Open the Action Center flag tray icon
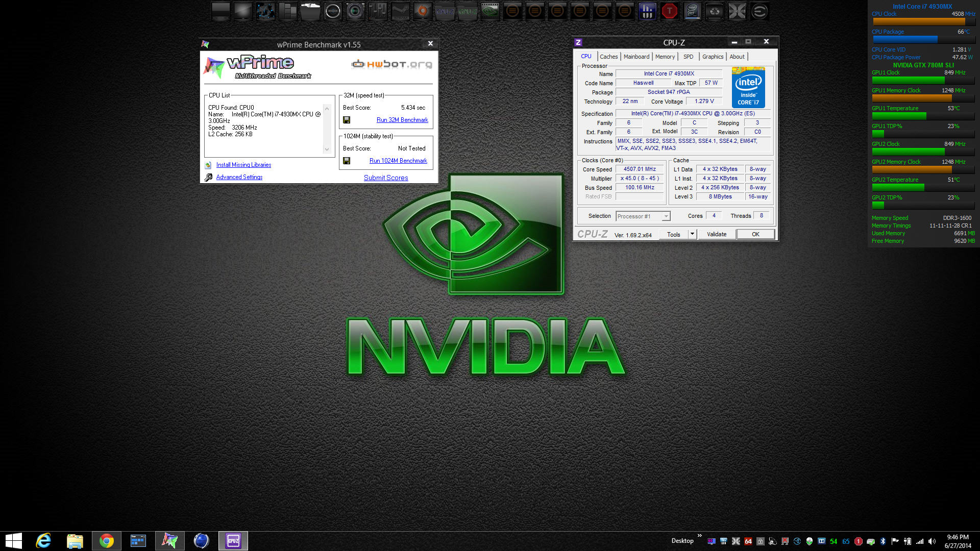This screenshot has width=980, height=551. tap(895, 541)
